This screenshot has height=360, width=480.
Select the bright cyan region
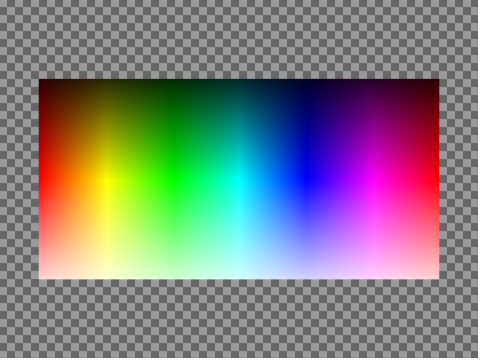(x=239, y=180)
